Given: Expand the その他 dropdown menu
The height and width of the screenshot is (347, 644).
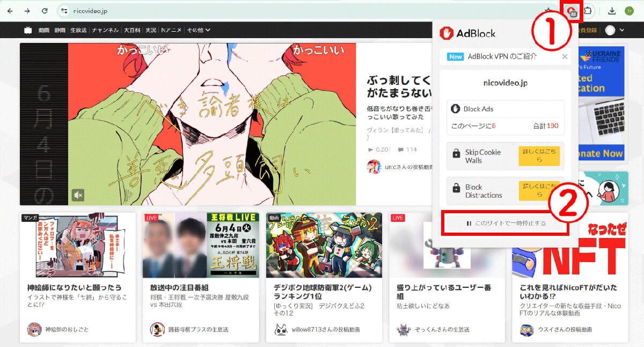Looking at the screenshot, I should click(198, 30).
